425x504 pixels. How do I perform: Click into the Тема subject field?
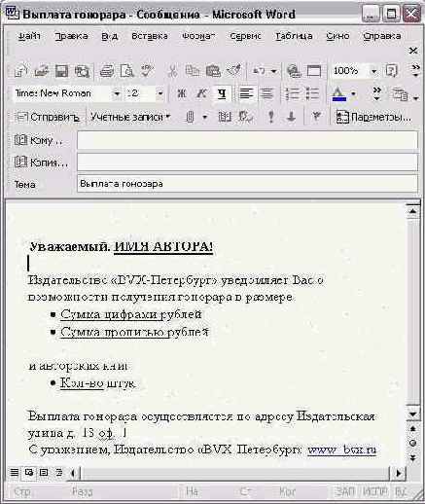click(247, 184)
